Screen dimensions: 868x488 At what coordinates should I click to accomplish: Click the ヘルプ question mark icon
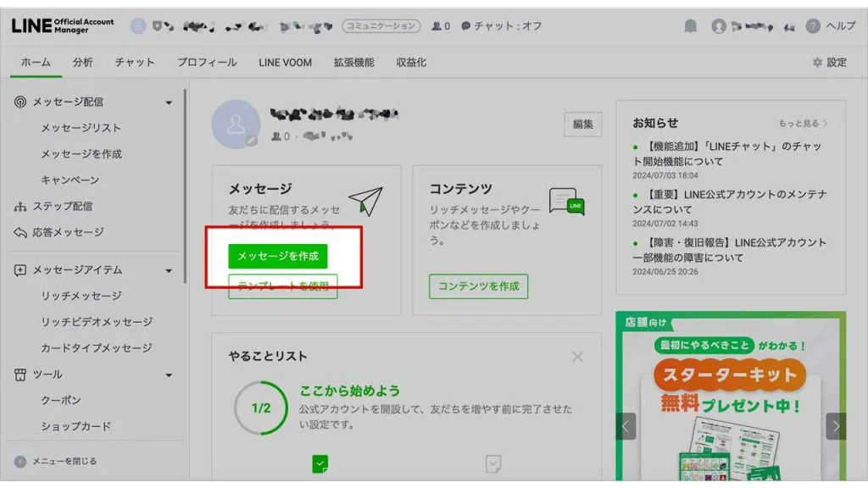pos(813,26)
